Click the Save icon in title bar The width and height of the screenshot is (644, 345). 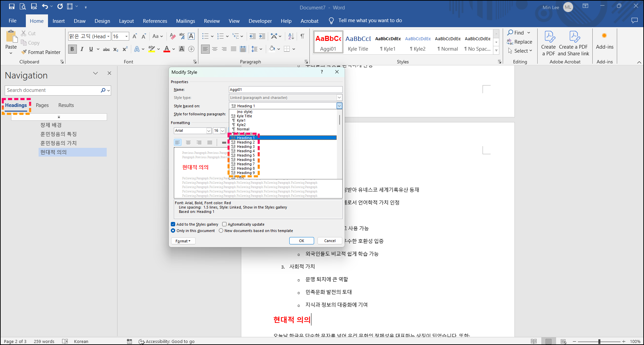[x=12, y=6]
